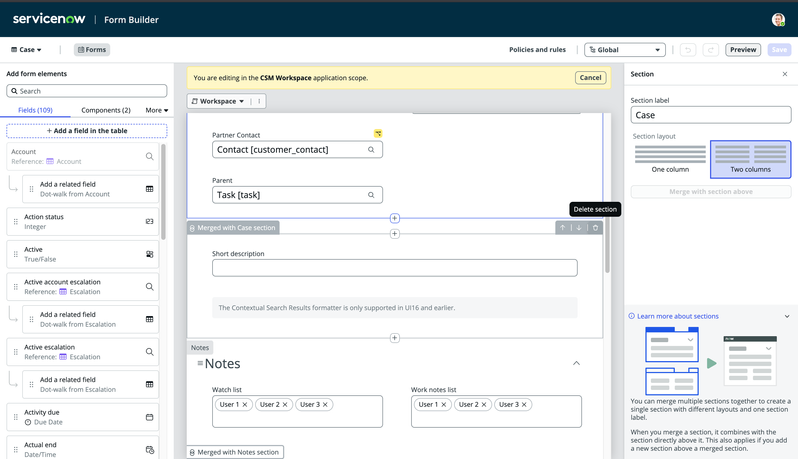Click lookup icon in Parent field
The image size is (798, 459).
tap(371, 195)
